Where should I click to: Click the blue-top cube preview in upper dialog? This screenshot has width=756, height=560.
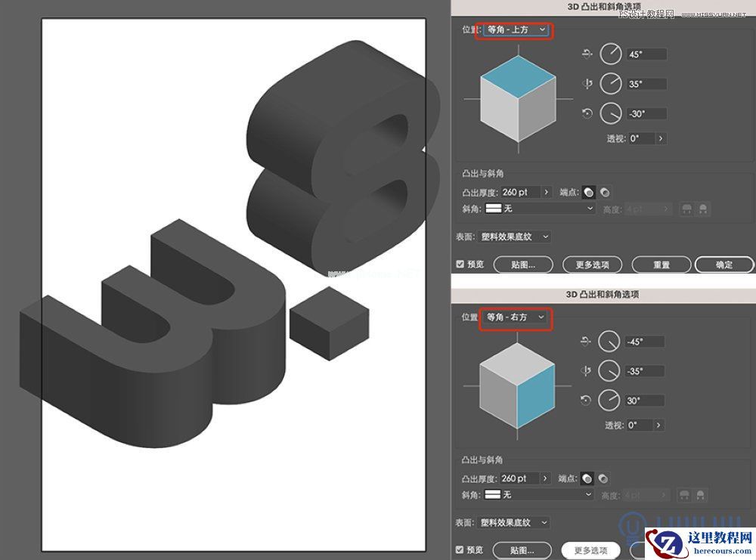pyautogui.click(x=519, y=99)
